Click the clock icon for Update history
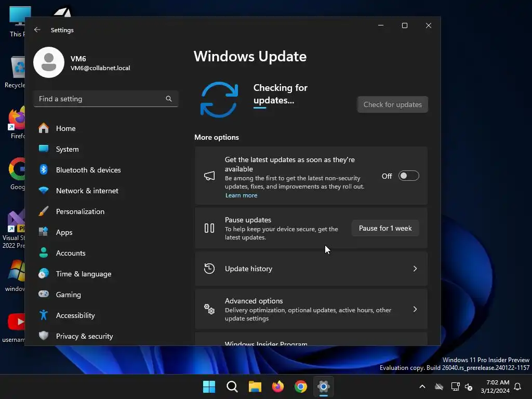Screen dimensions: 532x399 tap(209, 269)
